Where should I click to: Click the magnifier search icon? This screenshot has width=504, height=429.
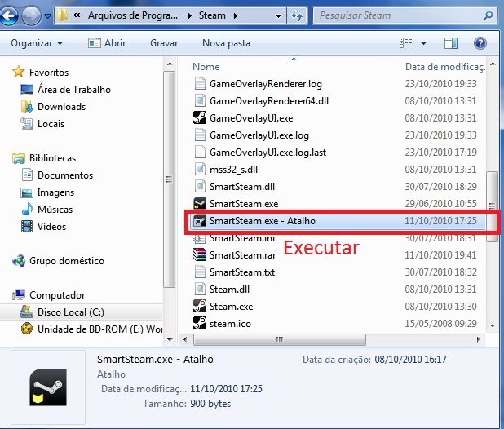tap(488, 15)
